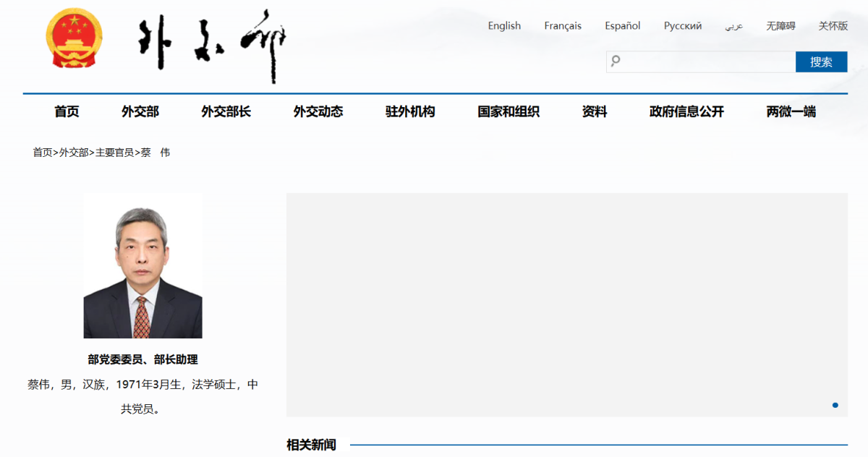Click 首页 in breadcrumb trail
The image size is (868, 457).
click(43, 153)
